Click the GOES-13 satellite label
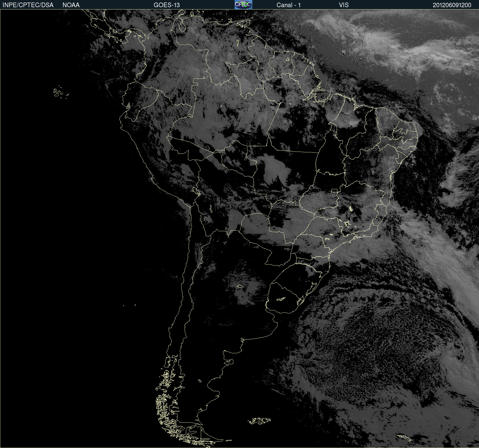Screen dimensions: 479x448 (x=167, y=5)
